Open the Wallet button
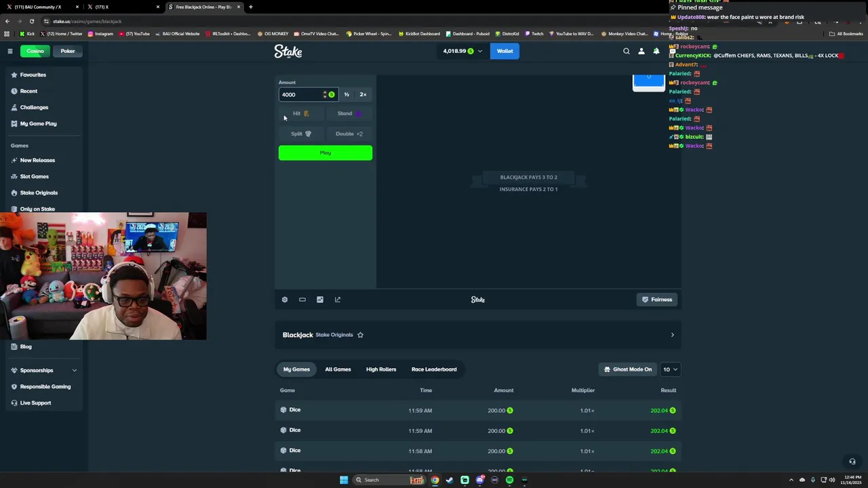This screenshot has width=868, height=488. point(505,51)
